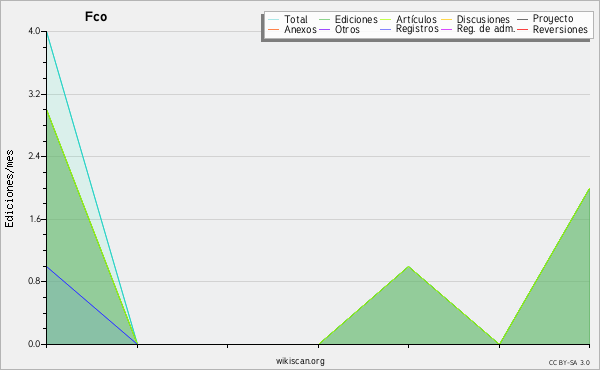
Task: Click the Total legend entry
Action: point(295,19)
